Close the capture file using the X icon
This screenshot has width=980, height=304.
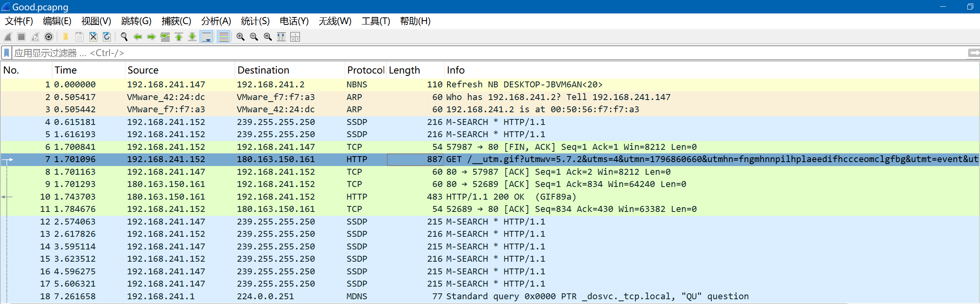coord(93,37)
